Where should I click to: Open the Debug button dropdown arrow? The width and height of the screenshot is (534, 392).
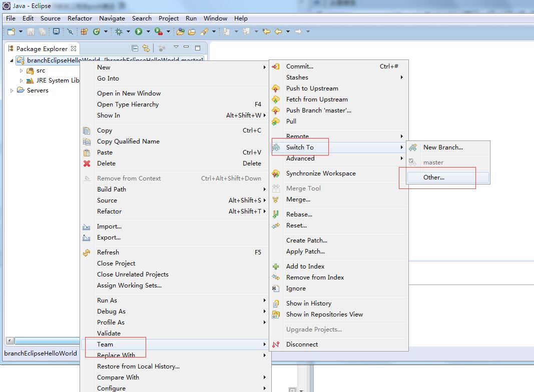coord(129,31)
